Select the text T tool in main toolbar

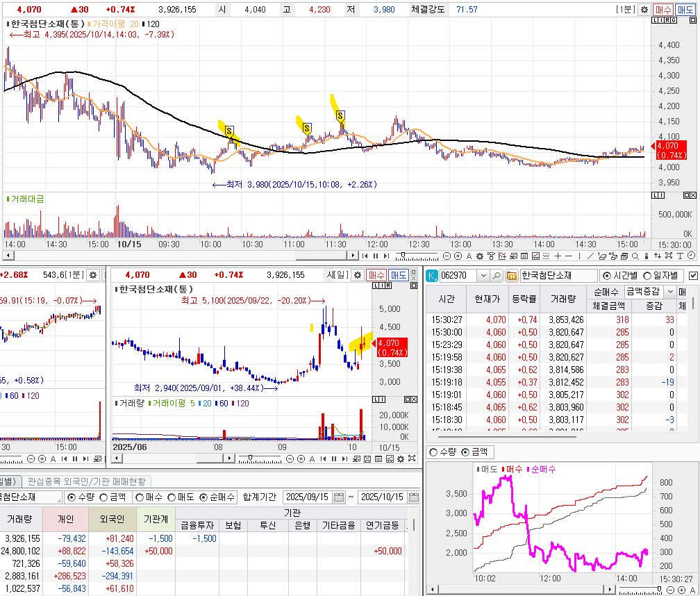point(680,256)
